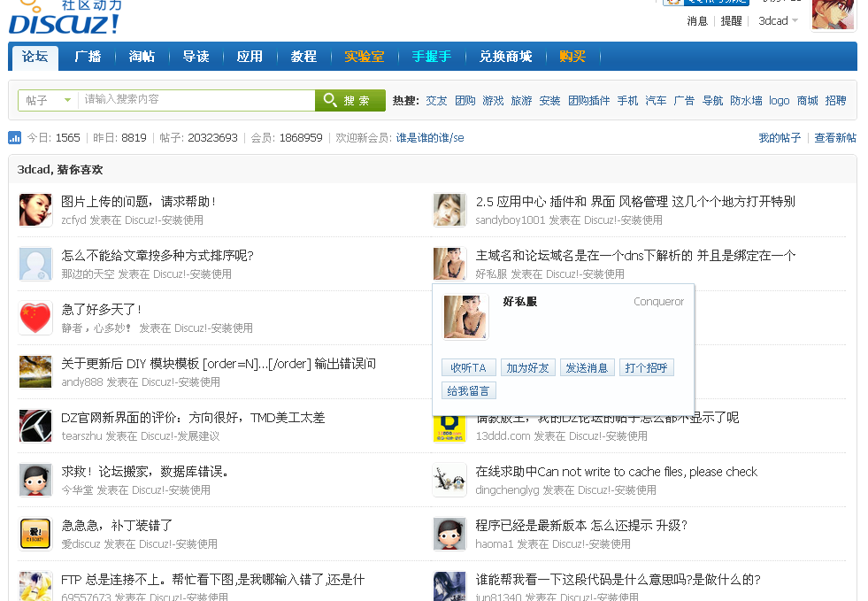Open thread 求救! 论坛搬家, 数据库错误
Image resolution: width=868 pixels, height=601 pixels.
144,472
